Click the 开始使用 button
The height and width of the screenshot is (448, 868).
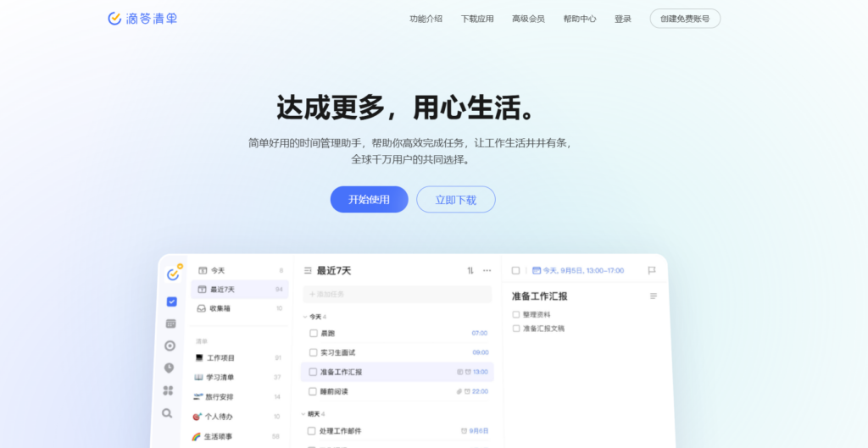[370, 199]
